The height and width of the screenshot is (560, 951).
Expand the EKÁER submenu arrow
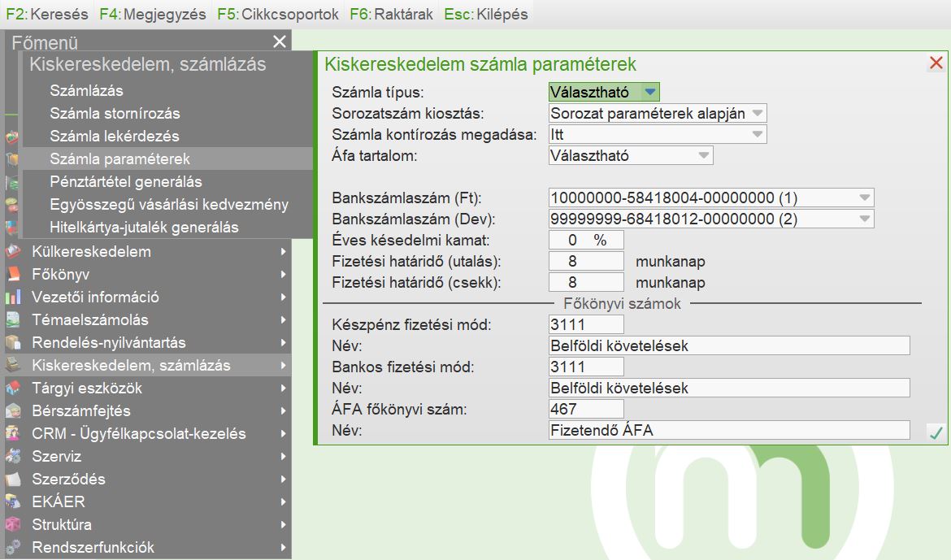(x=283, y=501)
